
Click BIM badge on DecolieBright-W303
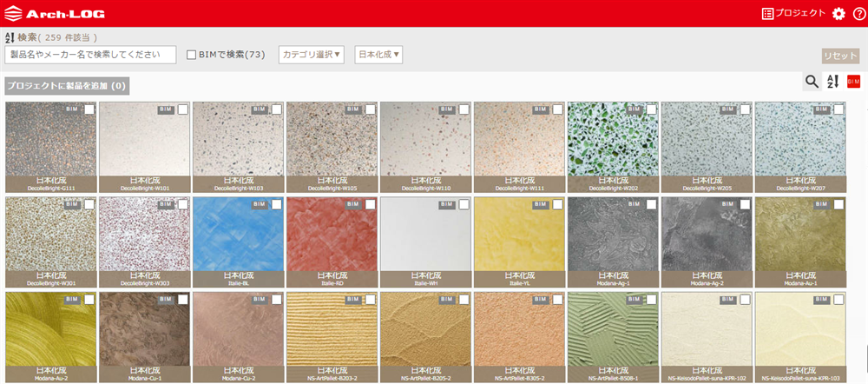tap(166, 204)
